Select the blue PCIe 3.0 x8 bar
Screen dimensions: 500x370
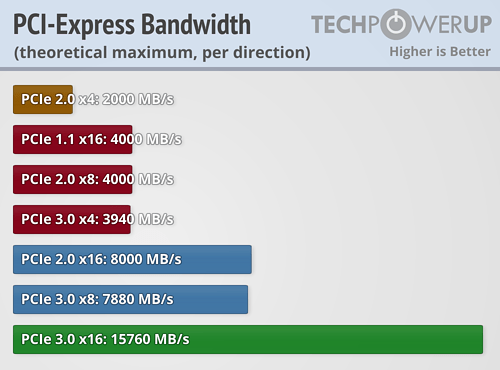[x=130, y=299]
